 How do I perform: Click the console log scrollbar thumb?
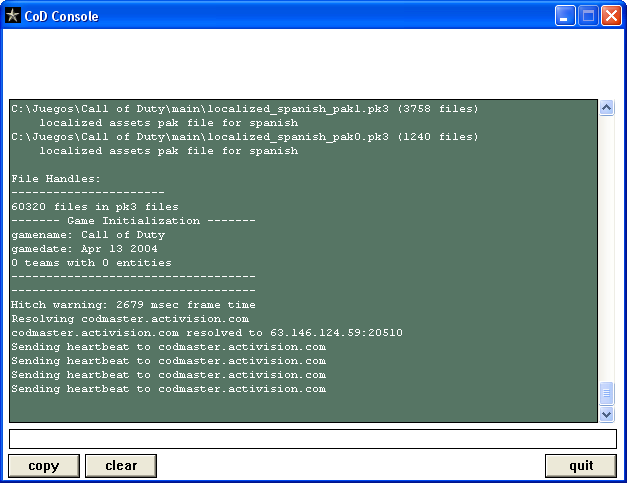click(607, 393)
